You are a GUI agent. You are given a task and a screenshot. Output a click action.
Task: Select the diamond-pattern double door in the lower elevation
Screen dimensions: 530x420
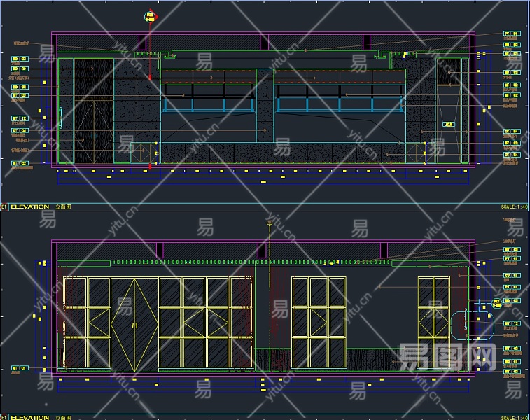point(134,324)
